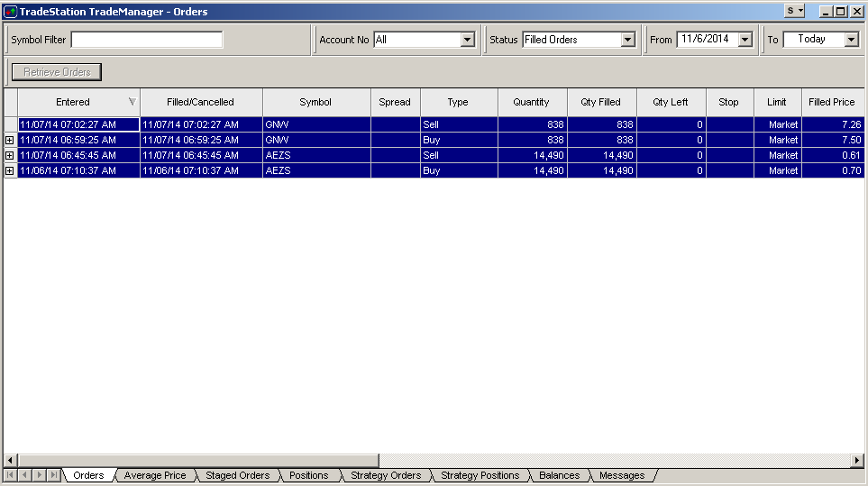Viewport: 868px width, 486px height.
Task: Click the horizontal scrollbar right arrow
Action: 857,460
